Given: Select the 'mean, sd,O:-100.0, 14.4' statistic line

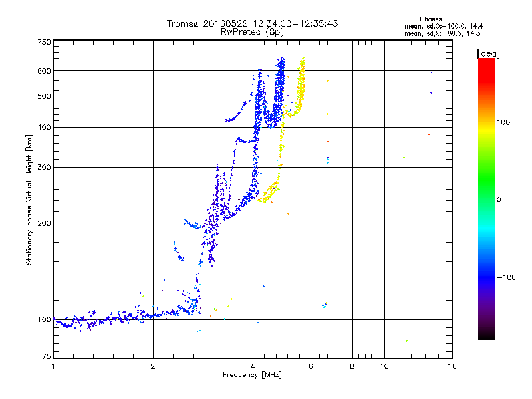Looking at the screenshot, I should [x=444, y=27].
